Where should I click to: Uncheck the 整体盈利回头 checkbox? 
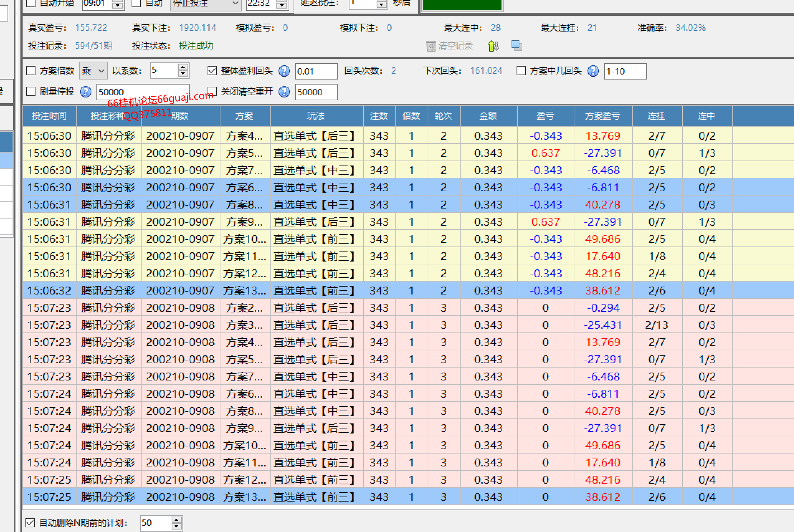pyautogui.click(x=212, y=71)
